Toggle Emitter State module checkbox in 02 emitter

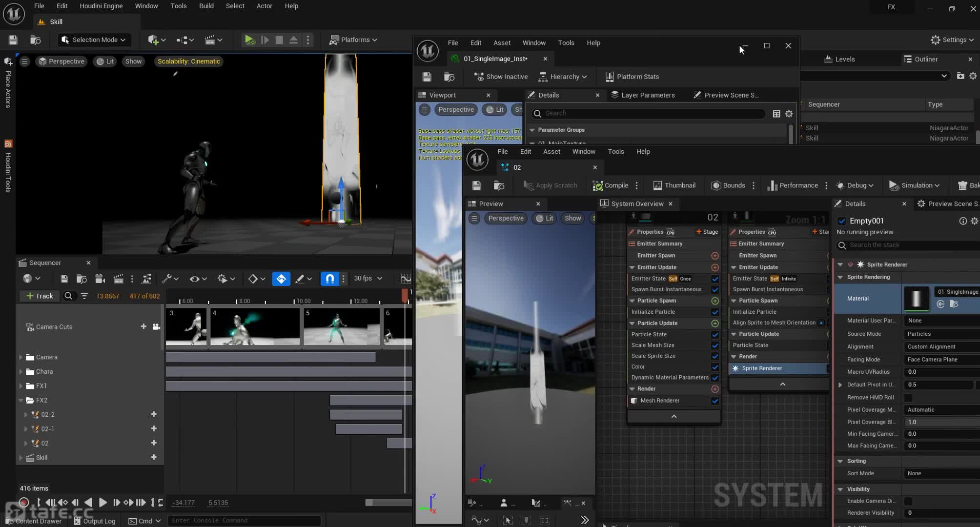(x=715, y=279)
